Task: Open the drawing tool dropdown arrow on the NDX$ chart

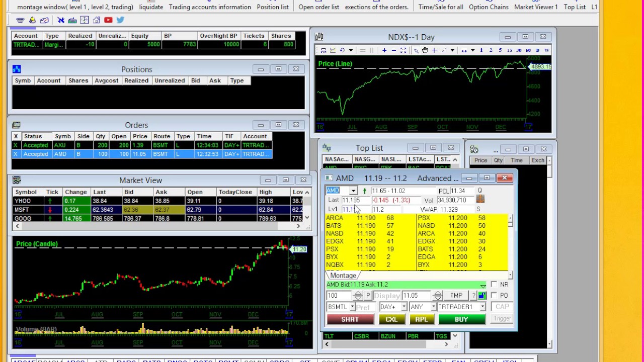Action: pos(452,50)
